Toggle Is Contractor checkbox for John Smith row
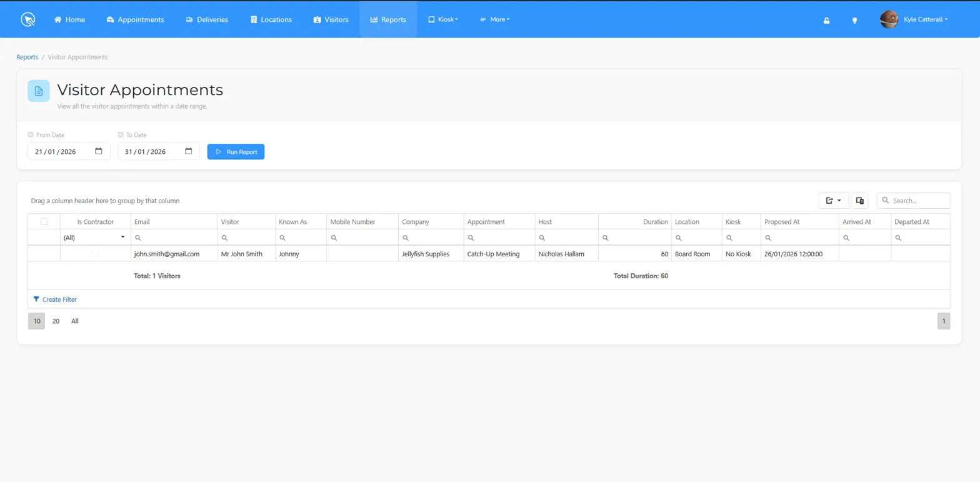Viewport: 980px width, 482px height. point(95,253)
